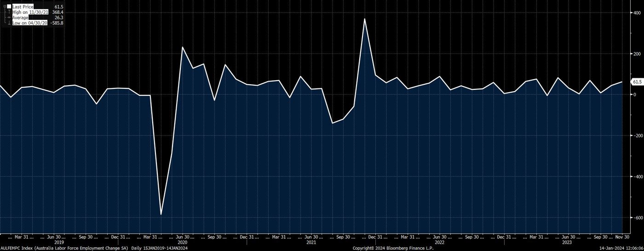The width and height of the screenshot is (644, 251).
Task: Click the Last Price legend label
Action: click(x=23, y=6)
